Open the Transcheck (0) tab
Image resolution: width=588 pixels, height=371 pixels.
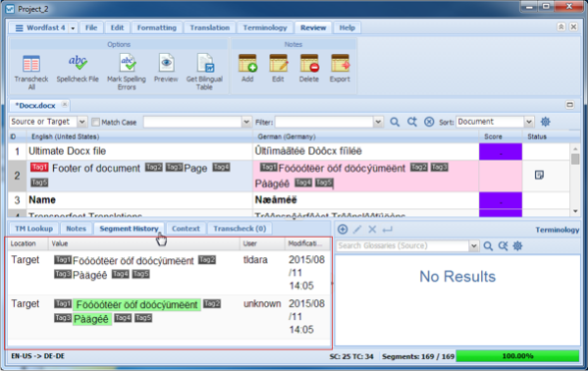[240, 229]
